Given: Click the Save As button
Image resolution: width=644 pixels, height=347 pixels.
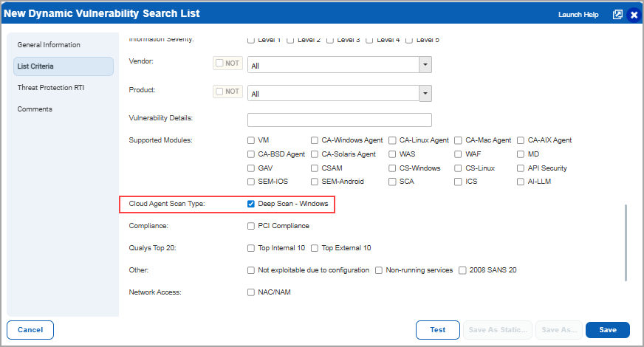Looking at the screenshot, I should pos(559,330).
